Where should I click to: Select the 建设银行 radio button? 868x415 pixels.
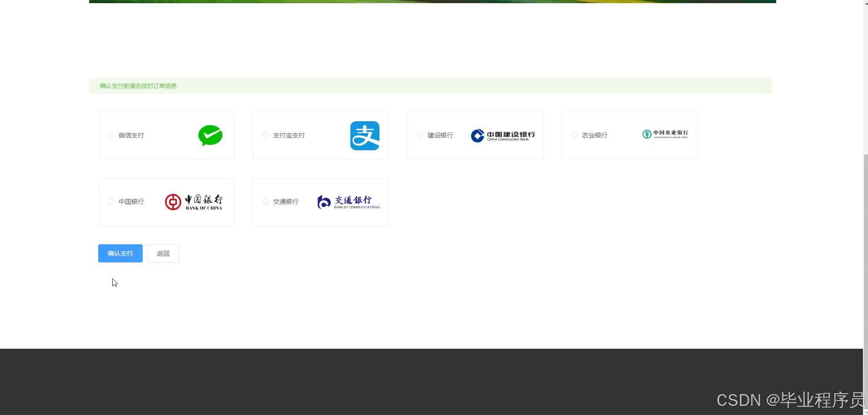click(x=420, y=135)
